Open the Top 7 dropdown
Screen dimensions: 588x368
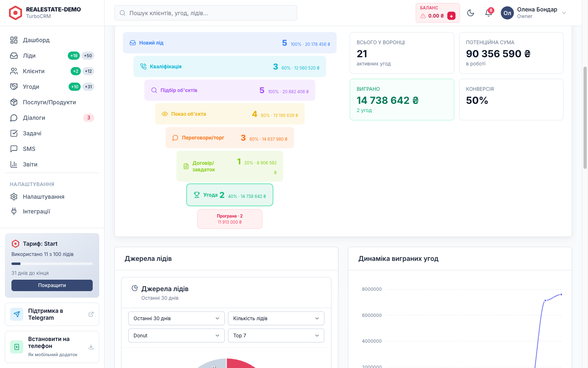click(276, 336)
